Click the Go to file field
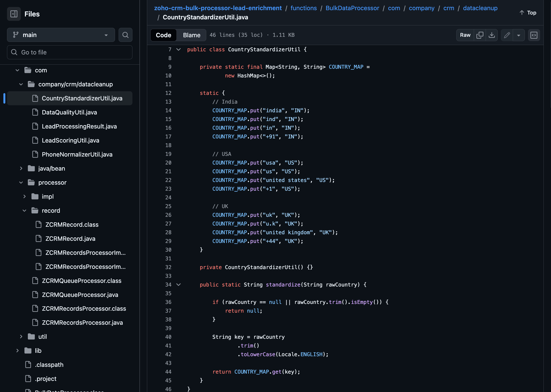 (x=70, y=52)
